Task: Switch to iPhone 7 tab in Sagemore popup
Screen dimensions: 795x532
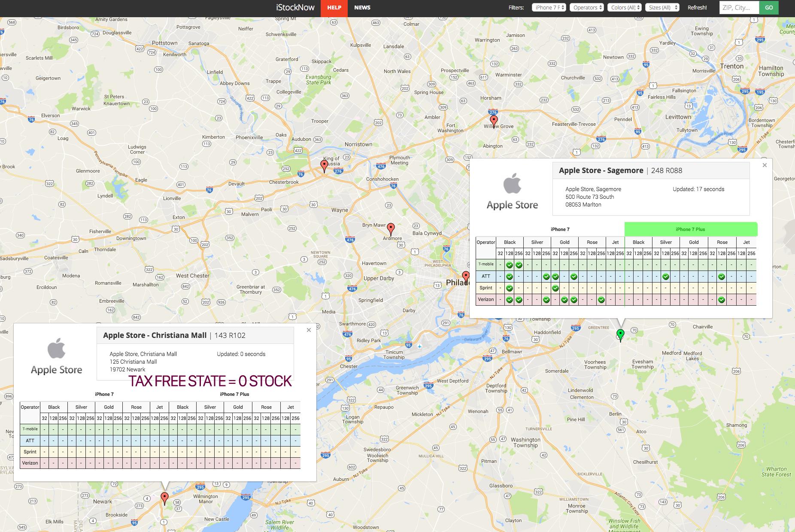Action: point(560,229)
